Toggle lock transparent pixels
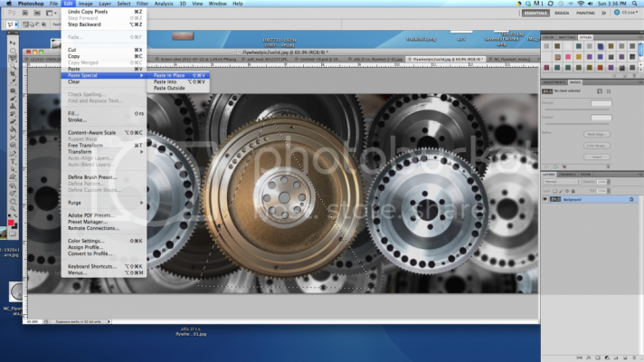The image size is (644, 362). [x=554, y=191]
